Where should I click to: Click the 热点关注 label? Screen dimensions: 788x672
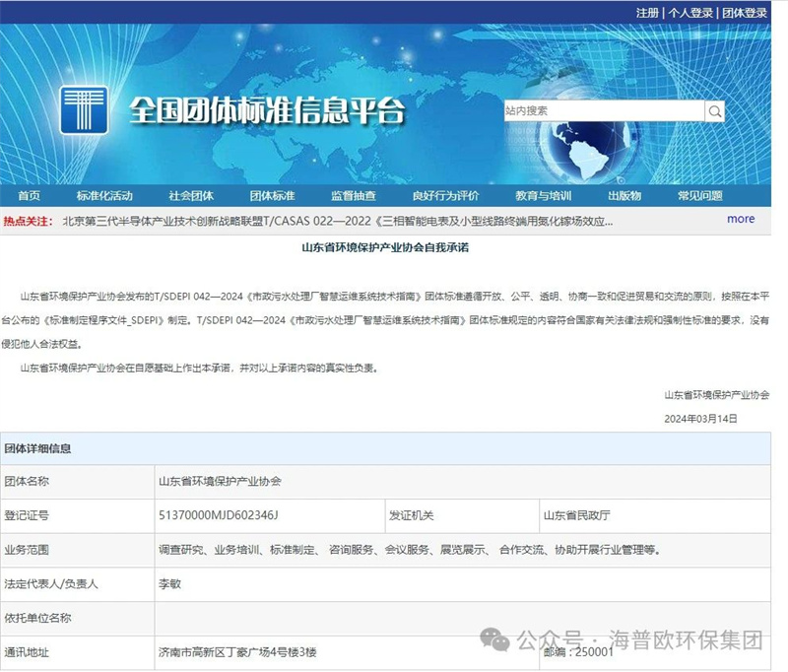[x=28, y=221]
